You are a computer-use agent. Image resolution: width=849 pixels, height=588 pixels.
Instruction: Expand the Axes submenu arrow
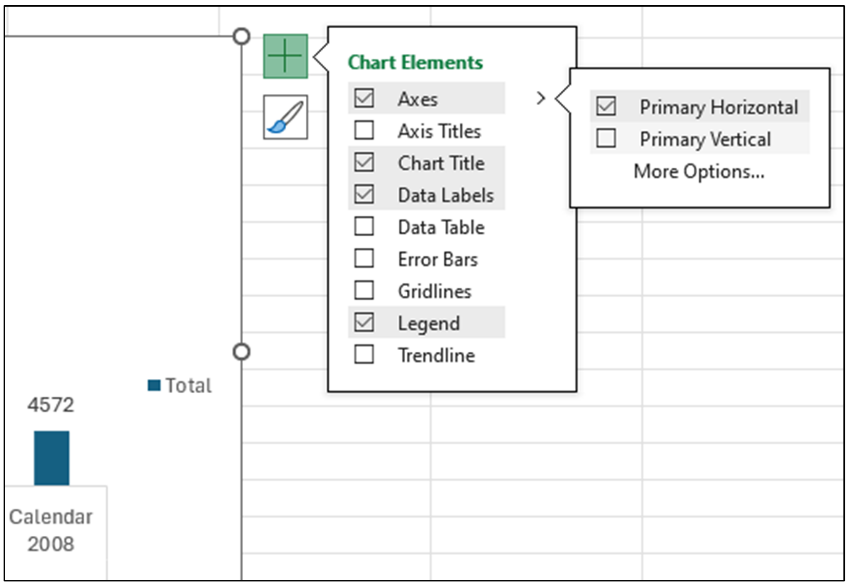[541, 98]
